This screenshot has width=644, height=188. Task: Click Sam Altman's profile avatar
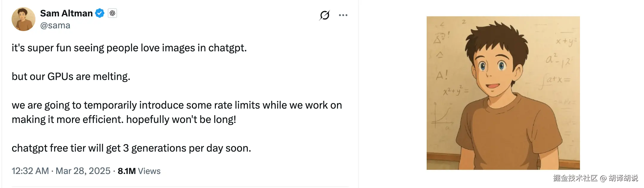[23, 19]
